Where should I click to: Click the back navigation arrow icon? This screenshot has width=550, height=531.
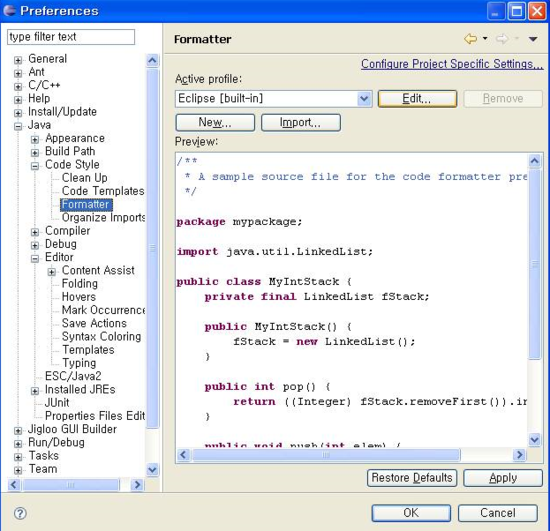[470, 39]
